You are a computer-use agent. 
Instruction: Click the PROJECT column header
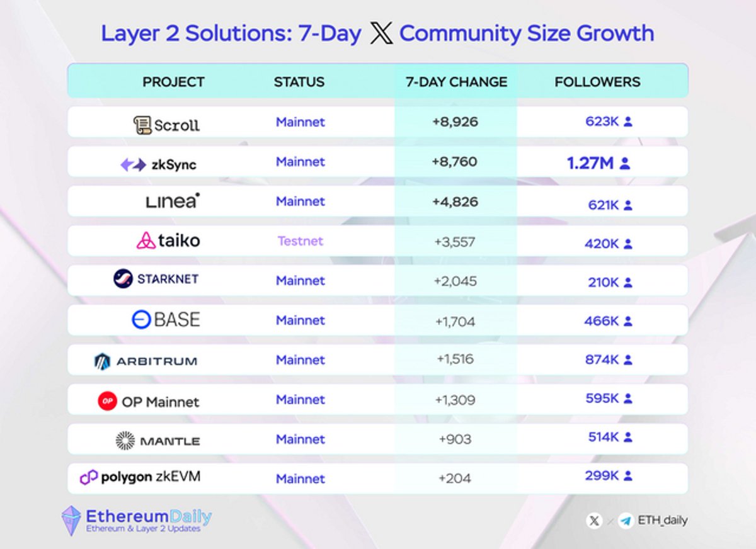[x=173, y=82]
